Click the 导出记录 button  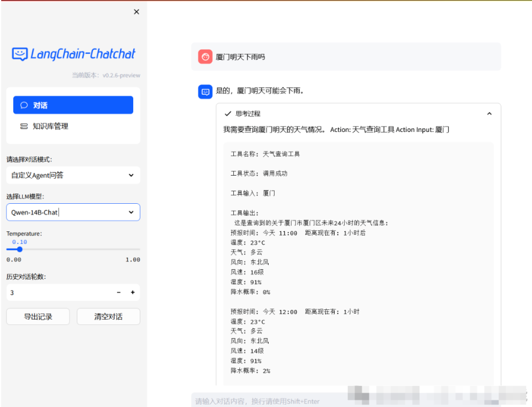coord(38,316)
